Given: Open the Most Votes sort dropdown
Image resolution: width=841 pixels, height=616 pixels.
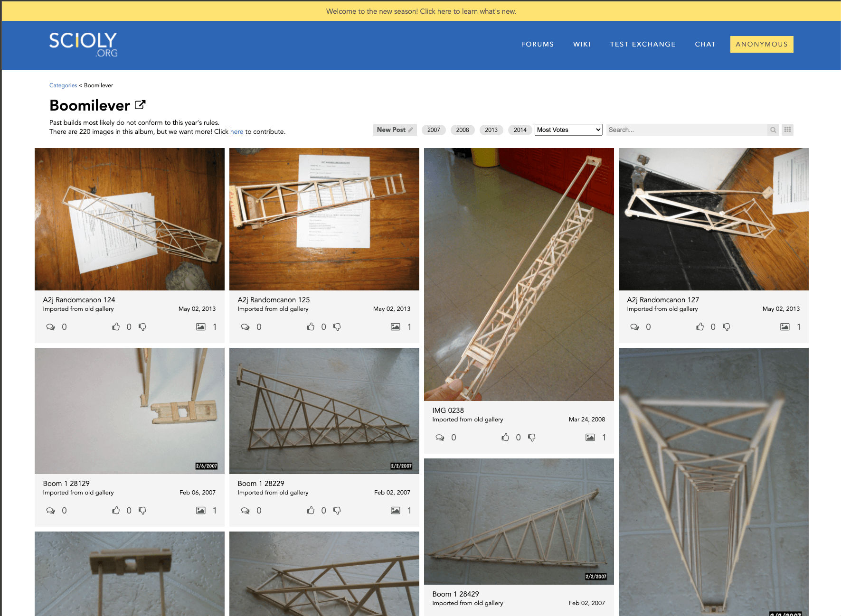Looking at the screenshot, I should coord(568,130).
